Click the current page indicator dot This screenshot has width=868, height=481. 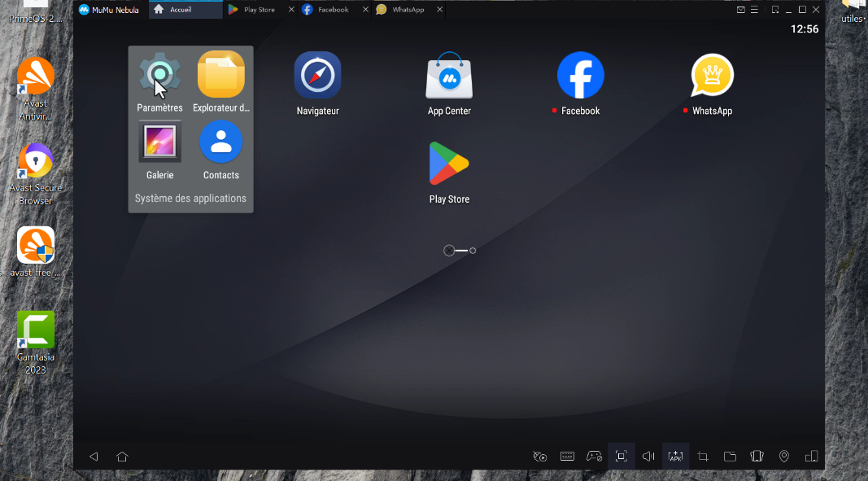[x=449, y=251]
